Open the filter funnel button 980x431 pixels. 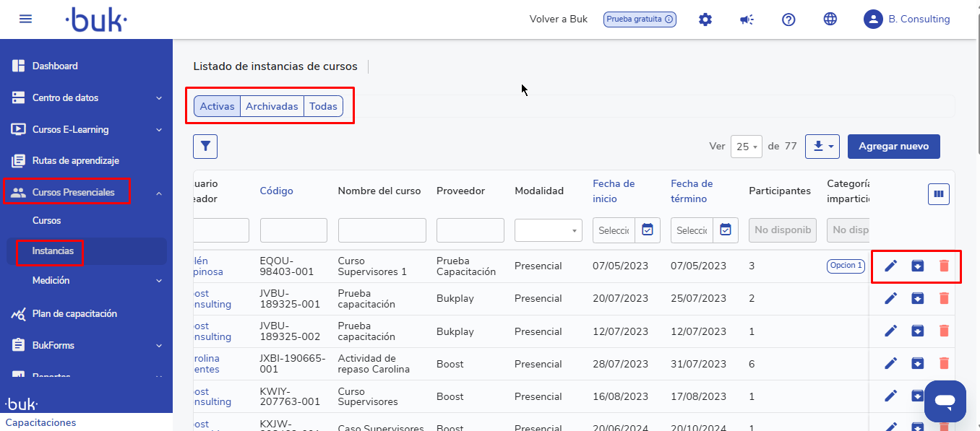205,147
